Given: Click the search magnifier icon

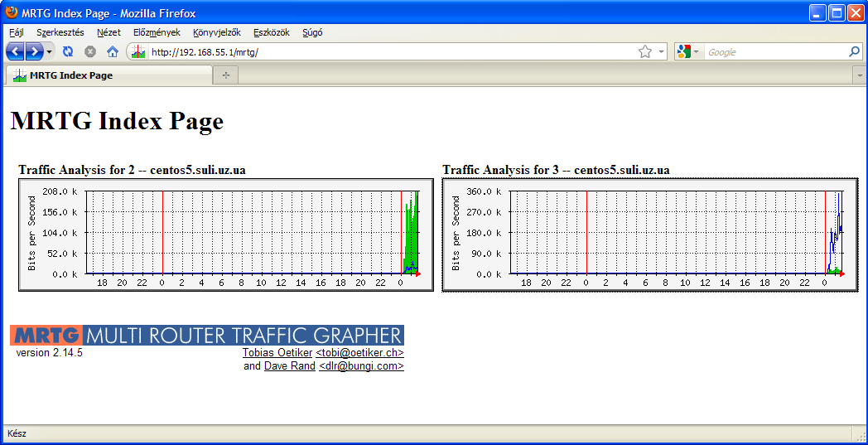Looking at the screenshot, I should (x=855, y=51).
